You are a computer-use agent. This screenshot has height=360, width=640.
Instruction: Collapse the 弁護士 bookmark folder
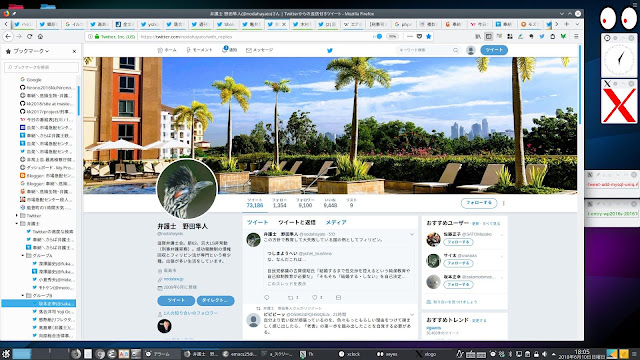(x=17, y=224)
